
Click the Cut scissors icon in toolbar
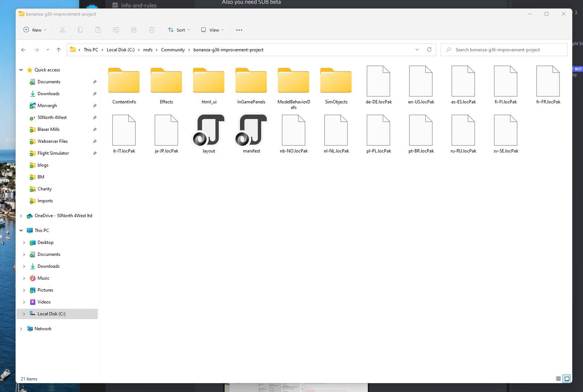pos(63,30)
